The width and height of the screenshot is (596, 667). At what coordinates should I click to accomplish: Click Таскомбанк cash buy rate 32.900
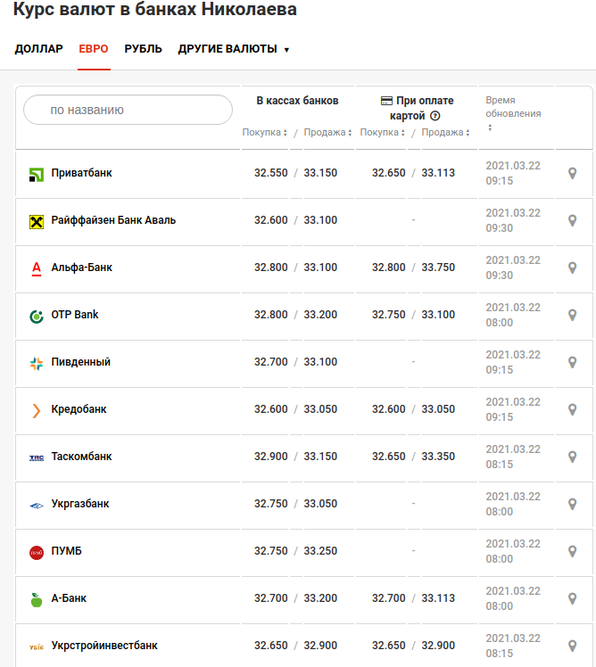click(x=271, y=456)
